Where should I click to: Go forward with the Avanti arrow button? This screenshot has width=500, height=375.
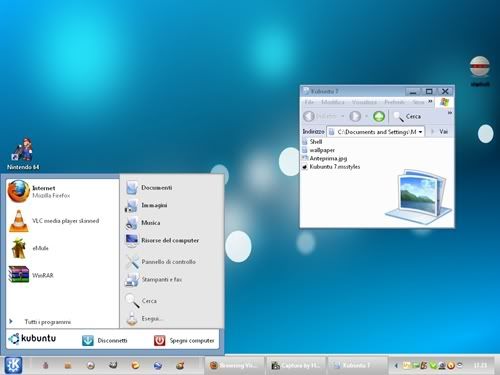pyautogui.click(x=355, y=116)
